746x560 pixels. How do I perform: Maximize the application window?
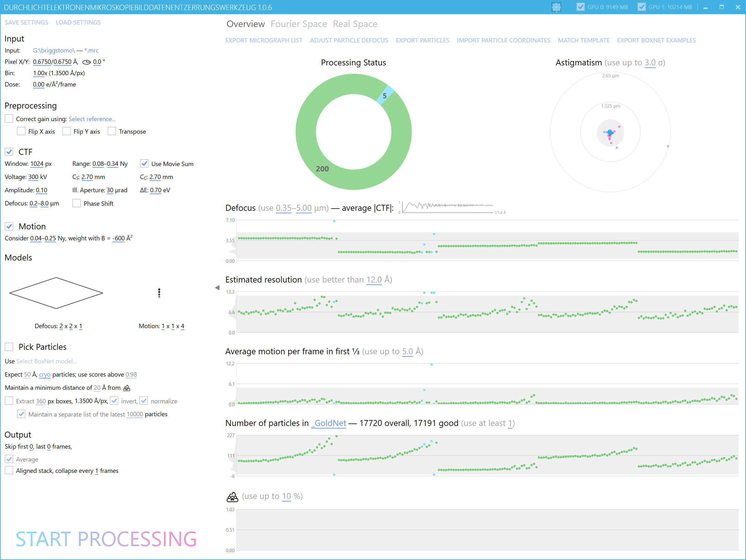pos(721,7)
